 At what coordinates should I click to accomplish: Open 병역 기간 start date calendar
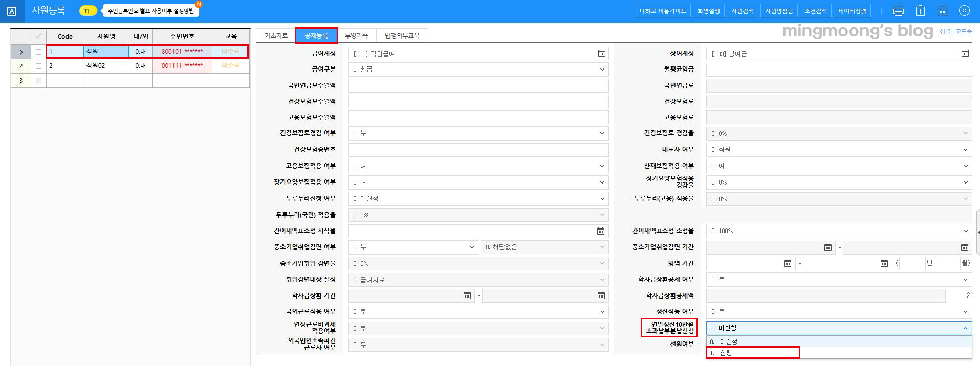click(787, 263)
